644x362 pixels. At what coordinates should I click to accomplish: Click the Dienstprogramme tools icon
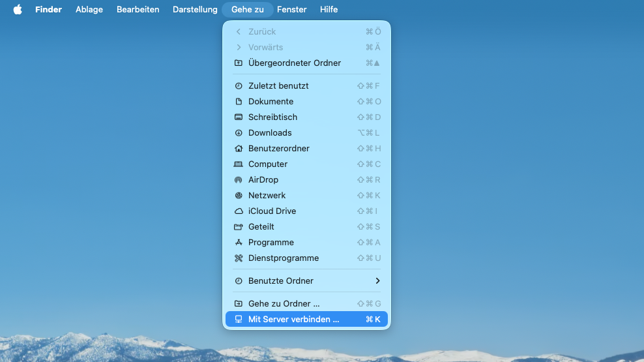[x=238, y=258]
